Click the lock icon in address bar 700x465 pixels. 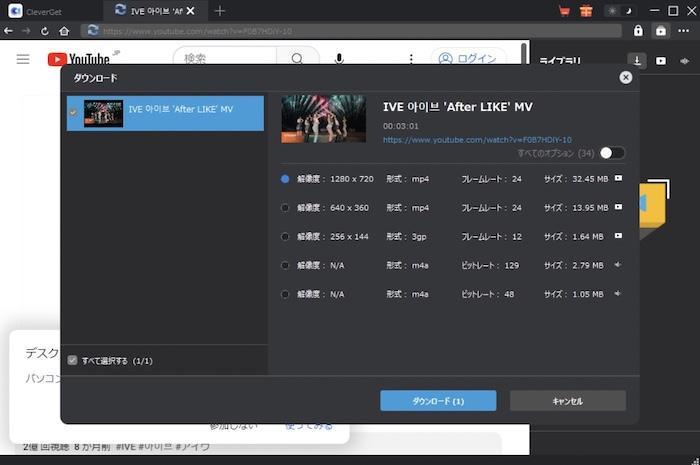point(638,31)
